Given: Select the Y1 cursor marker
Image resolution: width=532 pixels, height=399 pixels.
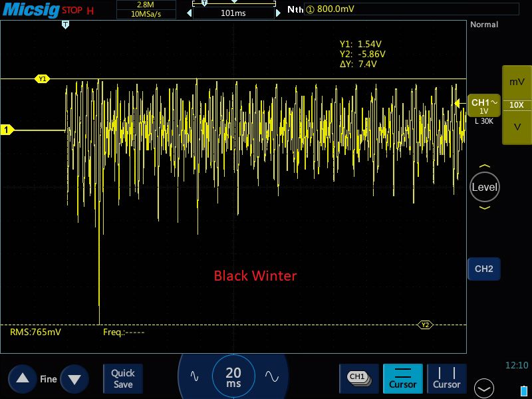Looking at the screenshot, I should [x=43, y=79].
